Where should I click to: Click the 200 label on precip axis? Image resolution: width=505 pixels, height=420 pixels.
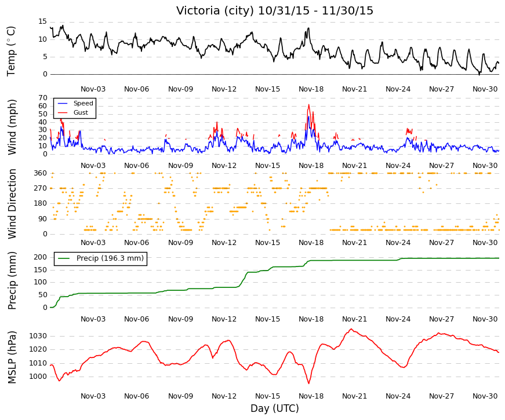41,257
